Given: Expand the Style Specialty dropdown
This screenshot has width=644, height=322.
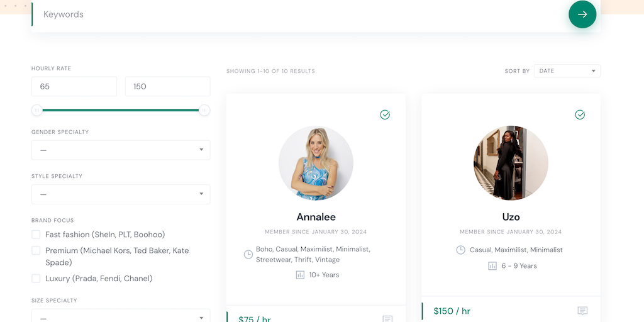Looking at the screenshot, I should click(121, 194).
